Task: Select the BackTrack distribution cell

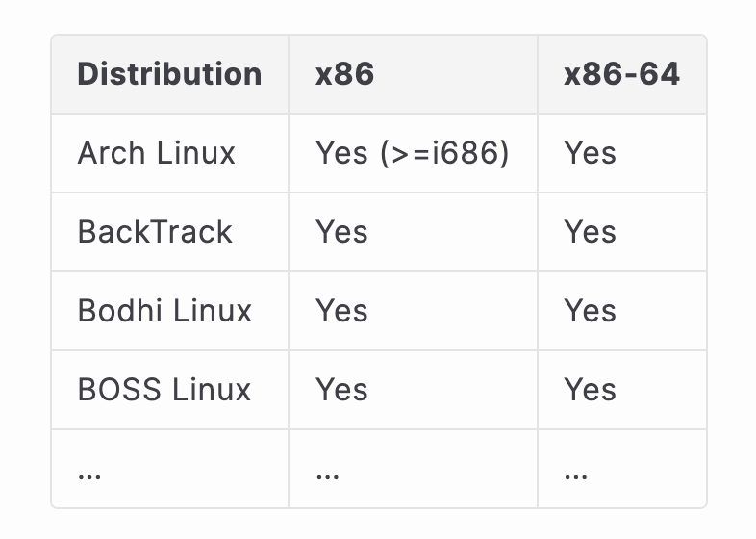Action: 155,232
